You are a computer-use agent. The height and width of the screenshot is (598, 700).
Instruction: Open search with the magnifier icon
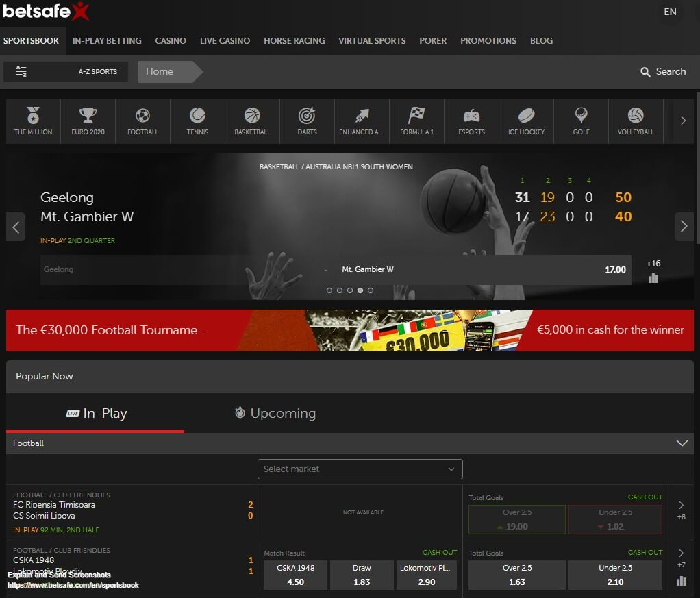coord(645,71)
